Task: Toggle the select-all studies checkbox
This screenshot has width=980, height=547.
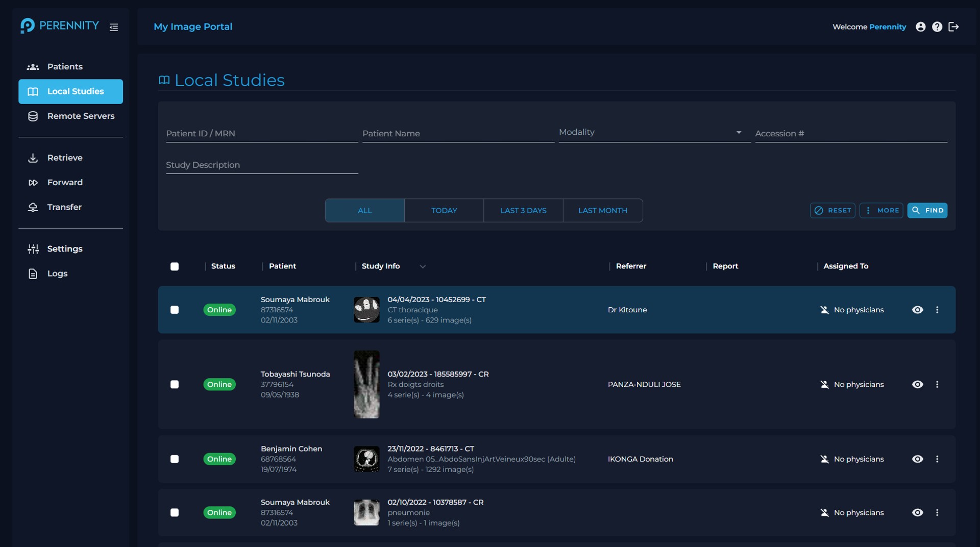Action: (175, 266)
